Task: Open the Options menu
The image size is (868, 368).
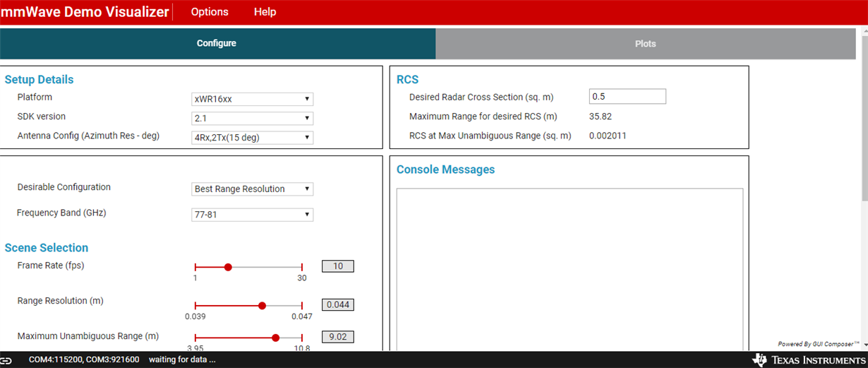Action: 210,12
